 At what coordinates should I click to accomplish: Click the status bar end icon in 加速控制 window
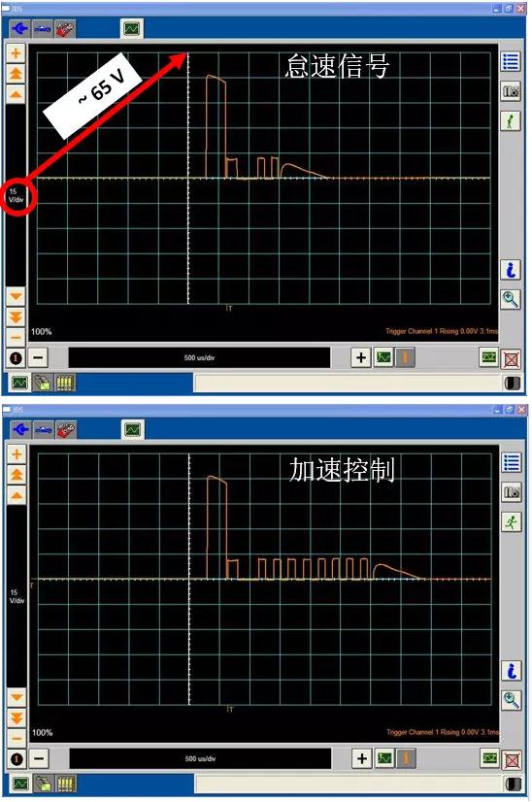(514, 784)
